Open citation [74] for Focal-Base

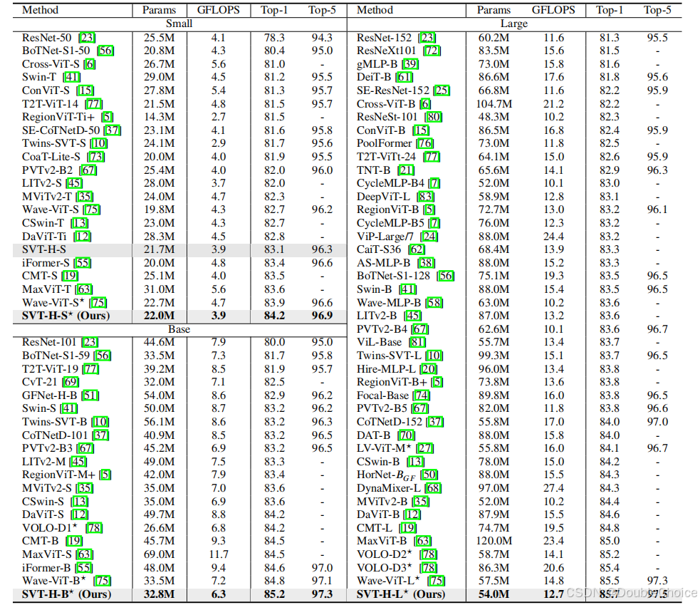[422, 395]
